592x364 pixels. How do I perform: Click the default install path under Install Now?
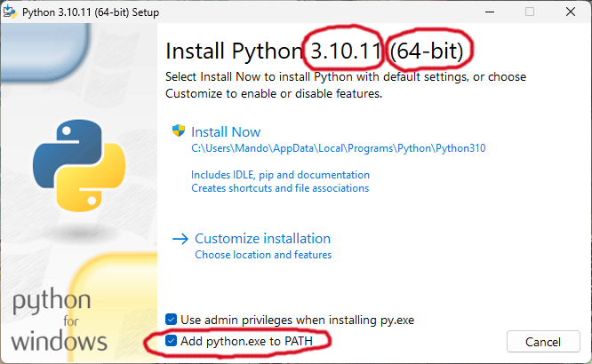[x=339, y=148]
